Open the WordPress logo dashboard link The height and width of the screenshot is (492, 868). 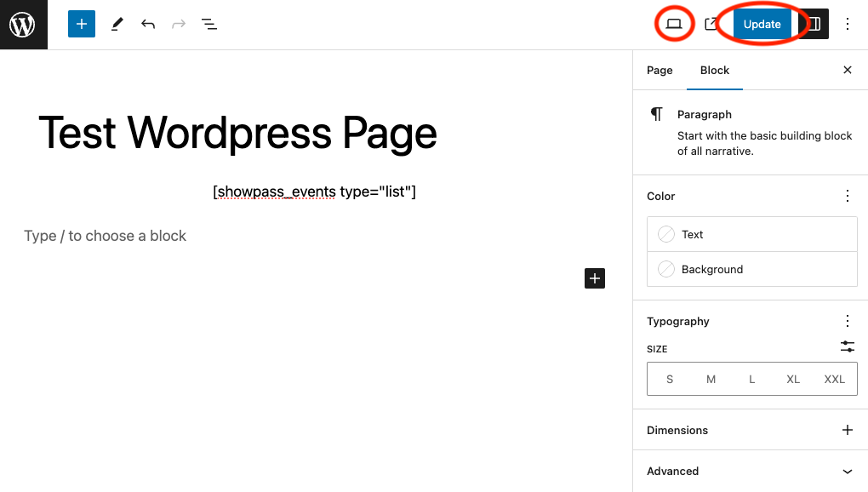pyautogui.click(x=23, y=25)
